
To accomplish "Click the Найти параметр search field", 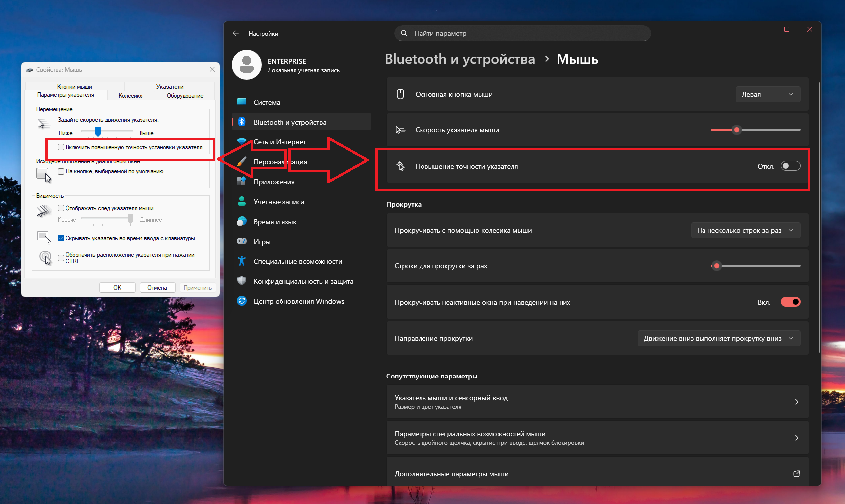I will coord(523,33).
